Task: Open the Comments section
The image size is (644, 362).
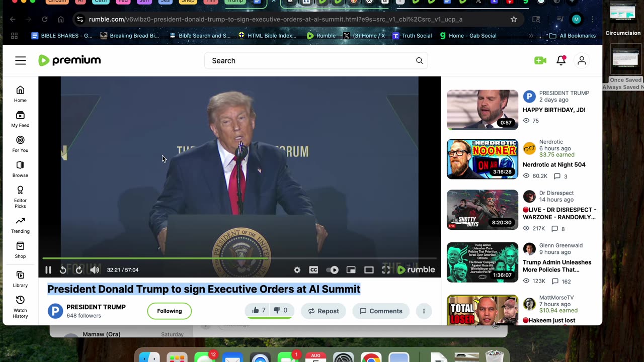Action: 381,311
